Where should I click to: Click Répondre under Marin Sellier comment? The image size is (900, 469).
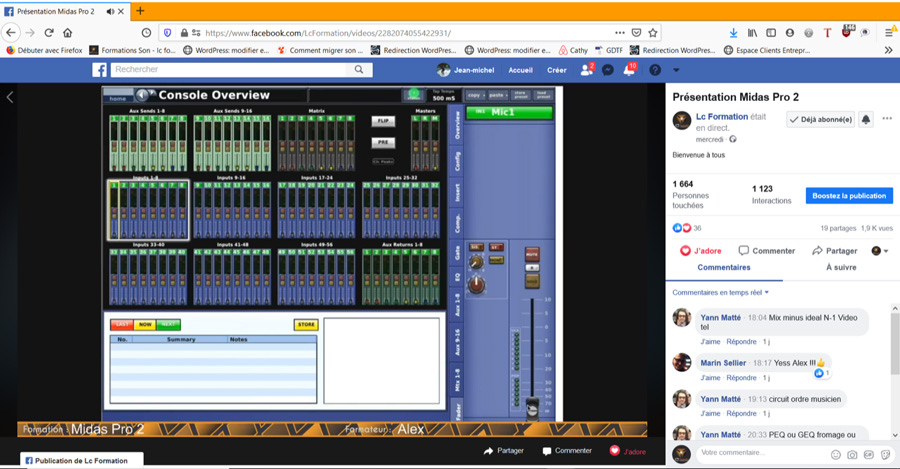(x=741, y=378)
